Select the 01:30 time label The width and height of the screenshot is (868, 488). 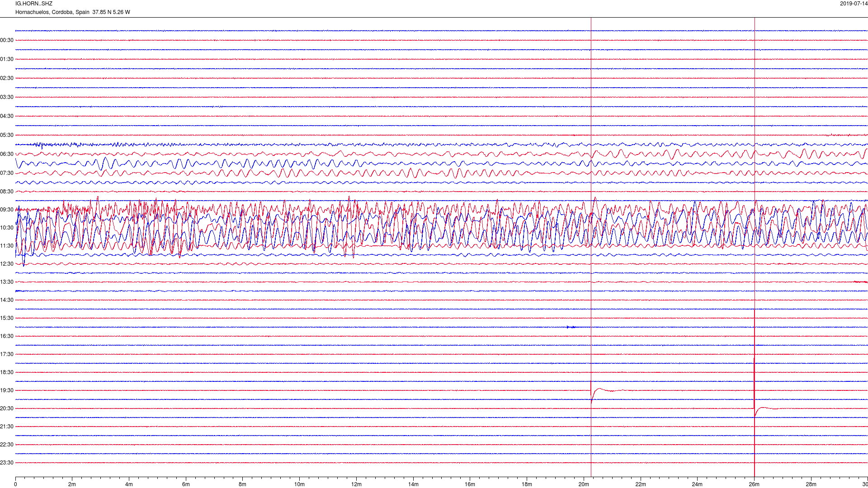(7, 59)
